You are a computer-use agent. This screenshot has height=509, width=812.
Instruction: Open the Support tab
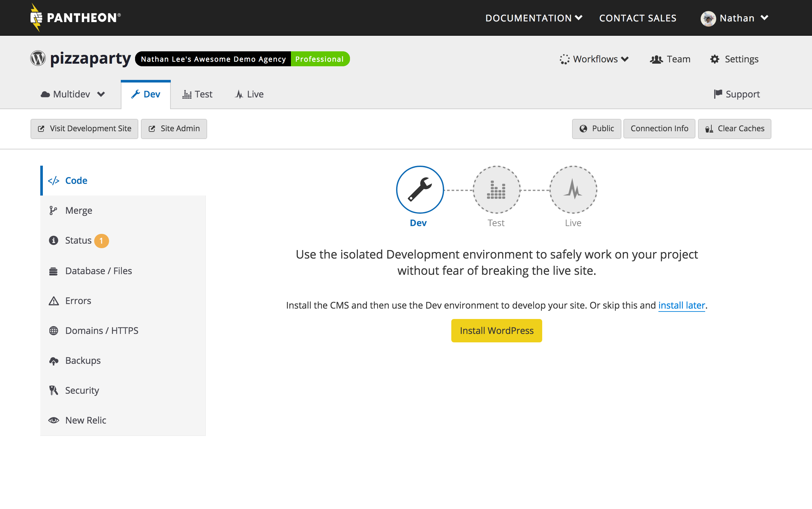tap(737, 94)
